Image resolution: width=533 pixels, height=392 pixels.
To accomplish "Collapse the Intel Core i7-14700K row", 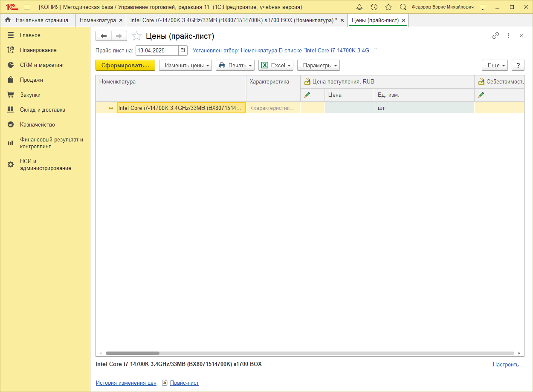I will [x=111, y=108].
